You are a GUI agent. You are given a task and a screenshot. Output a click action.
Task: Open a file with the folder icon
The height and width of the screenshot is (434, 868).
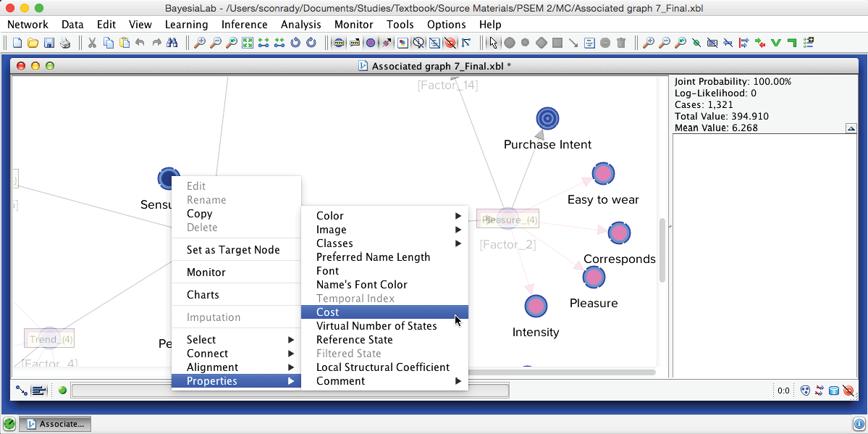33,43
